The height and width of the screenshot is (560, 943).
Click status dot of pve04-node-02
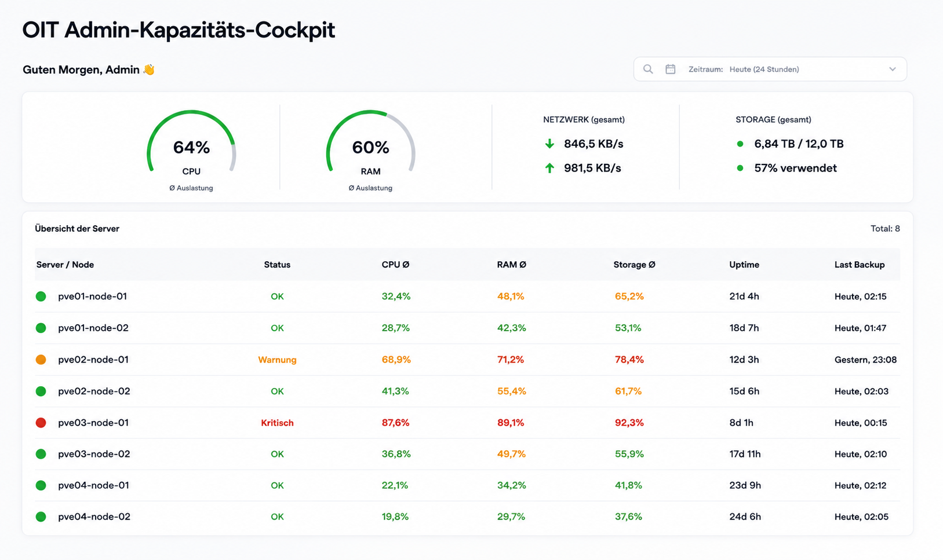pos(41,517)
